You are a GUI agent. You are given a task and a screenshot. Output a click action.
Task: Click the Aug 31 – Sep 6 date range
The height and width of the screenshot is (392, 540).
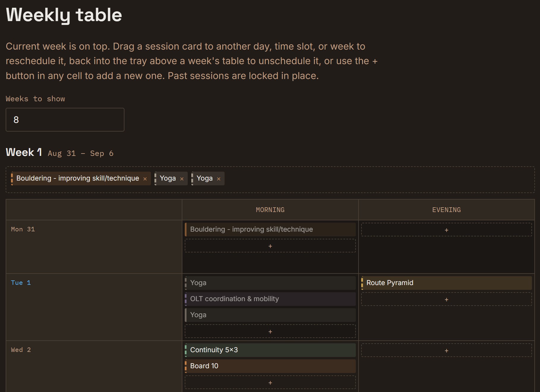click(80, 154)
